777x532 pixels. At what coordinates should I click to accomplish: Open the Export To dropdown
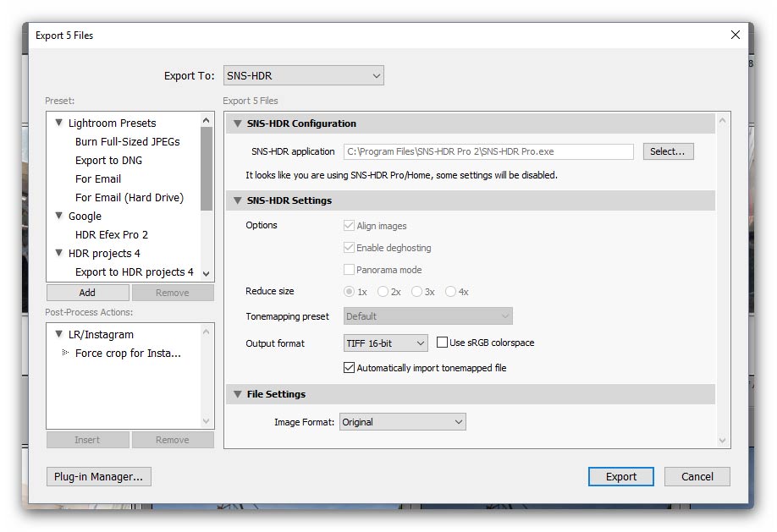303,75
